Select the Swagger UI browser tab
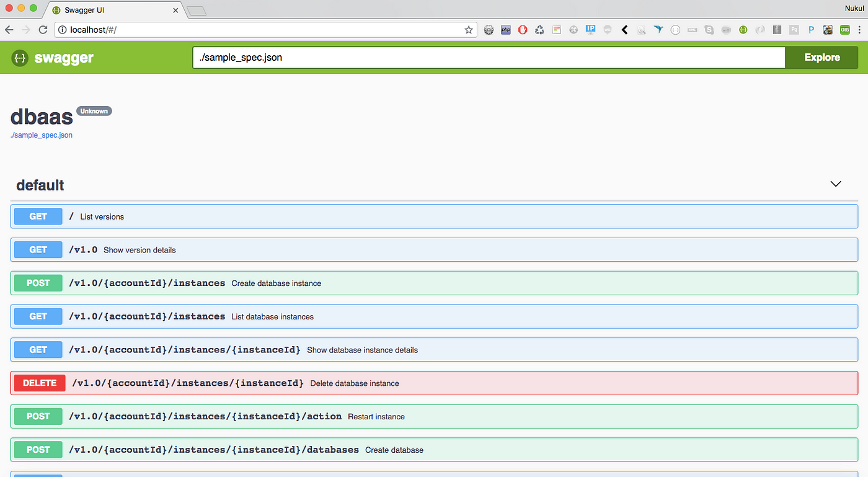Viewport: 868px width, 477px height. [x=115, y=10]
